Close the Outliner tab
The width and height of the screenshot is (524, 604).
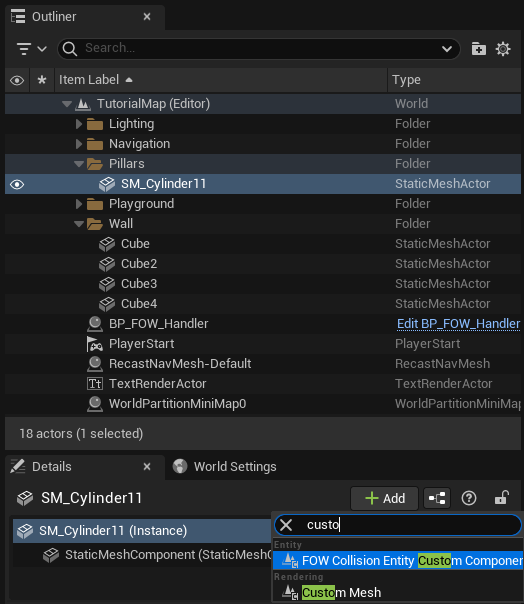147,17
